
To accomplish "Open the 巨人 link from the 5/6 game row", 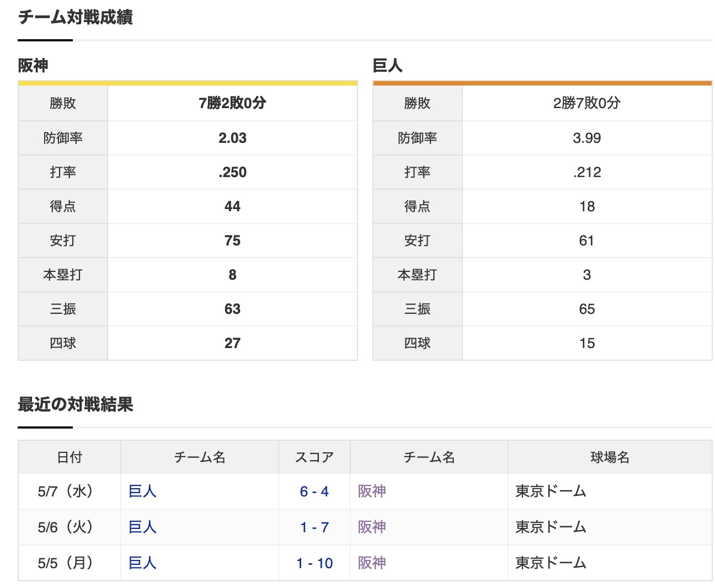I will pos(142,527).
